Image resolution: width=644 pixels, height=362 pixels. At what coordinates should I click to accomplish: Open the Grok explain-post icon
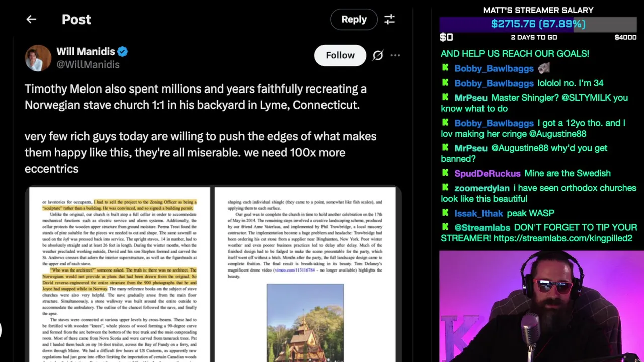coord(377,55)
